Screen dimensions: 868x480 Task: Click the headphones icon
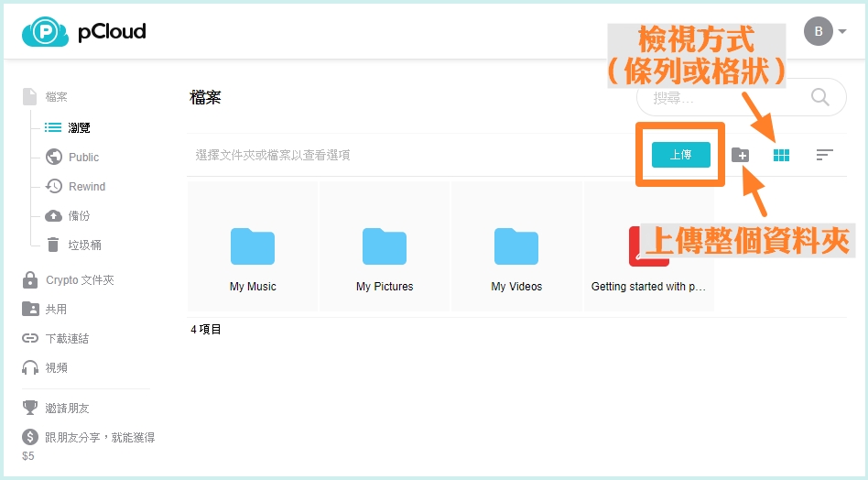[30, 367]
